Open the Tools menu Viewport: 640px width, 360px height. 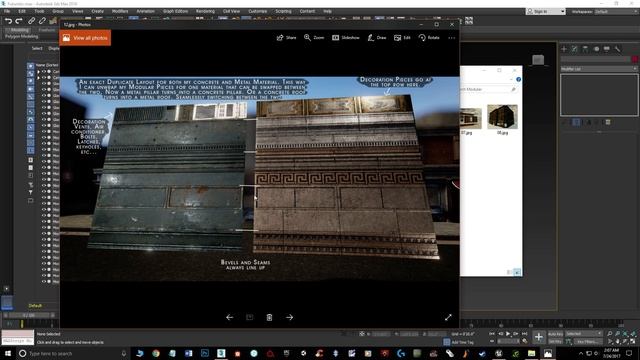pyautogui.click(x=39, y=11)
